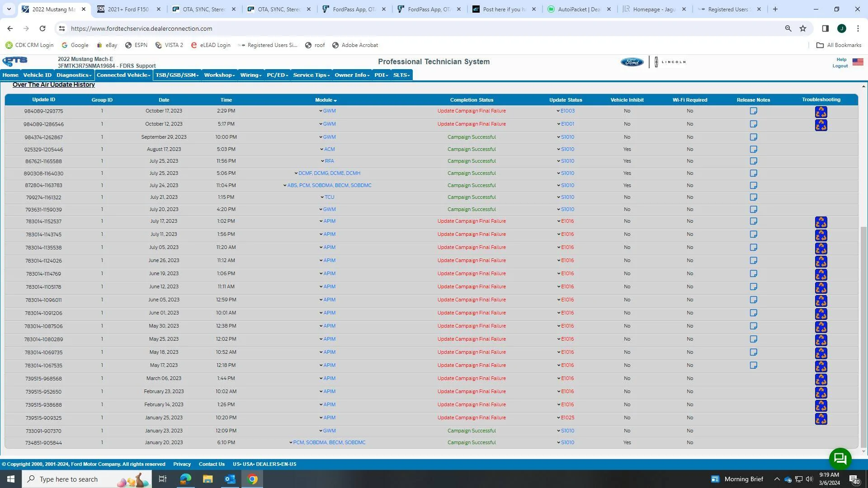Open the CDK CRM Login bookmark

click(x=29, y=45)
